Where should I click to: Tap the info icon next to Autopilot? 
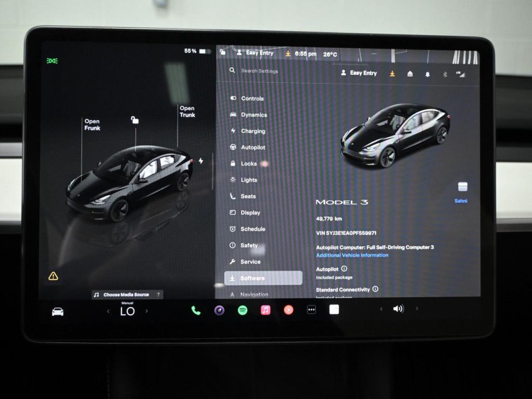pyautogui.click(x=344, y=269)
